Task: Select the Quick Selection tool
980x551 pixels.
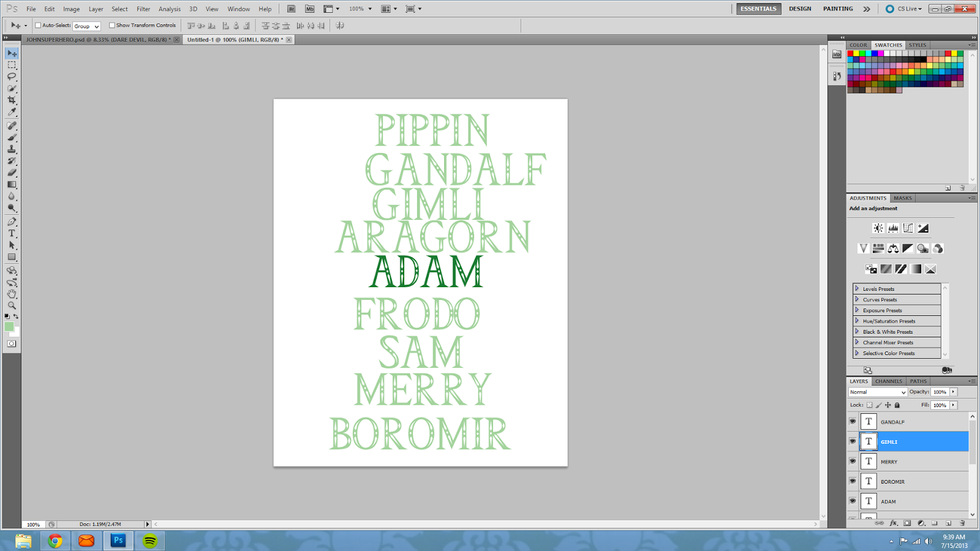Action: click(x=12, y=88)
